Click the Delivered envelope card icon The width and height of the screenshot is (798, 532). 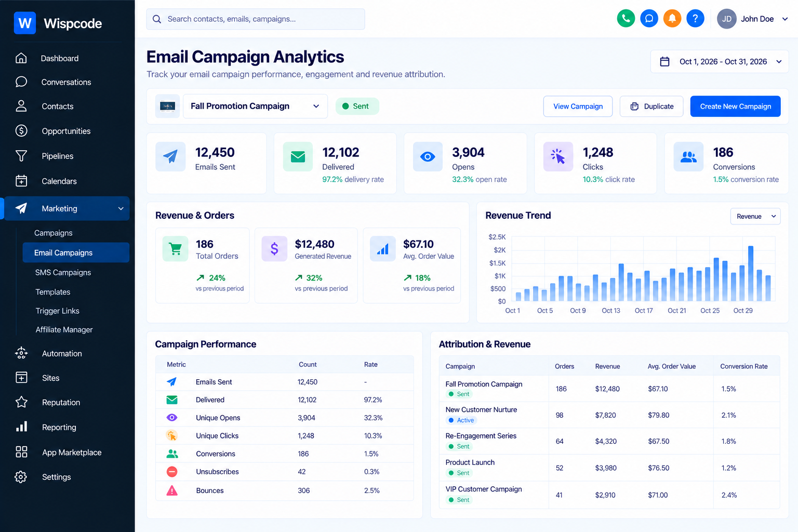(x=298, y=156)
